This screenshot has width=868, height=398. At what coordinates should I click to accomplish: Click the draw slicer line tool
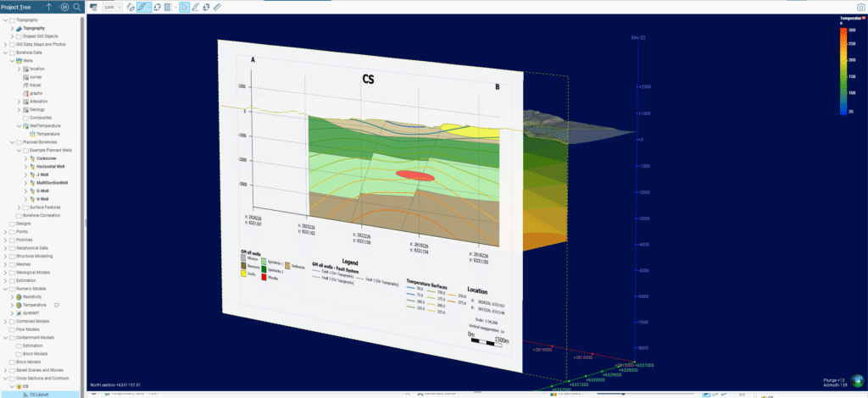point(143,7)
